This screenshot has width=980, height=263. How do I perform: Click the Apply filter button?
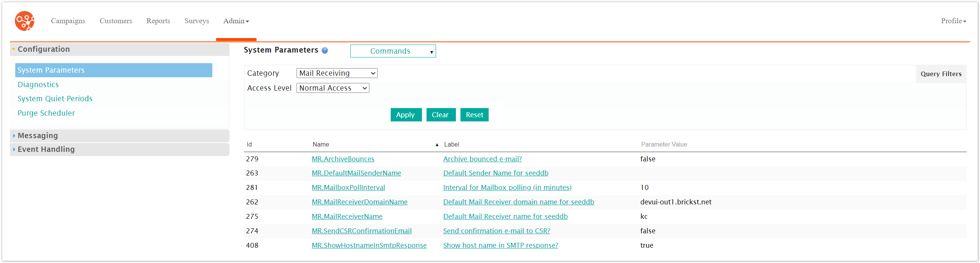tap(406, 115)
